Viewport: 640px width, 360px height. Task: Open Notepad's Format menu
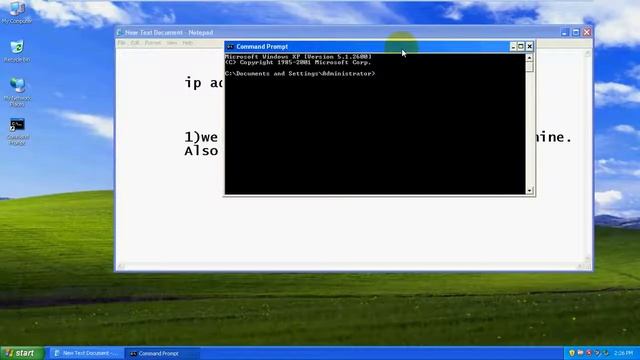[x=153, y=43]
